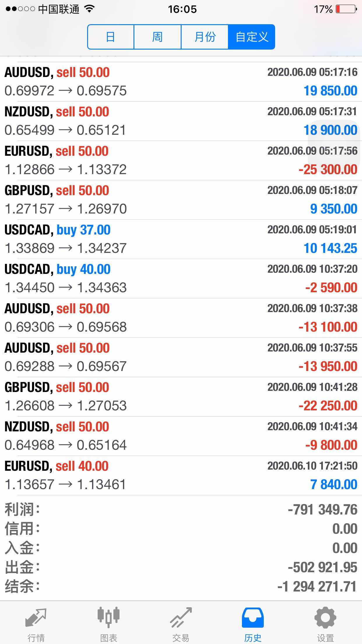Open the Chart (图表) candlestick icon
The width and height of the screenshot is (362, 644).
[x=108, y=617]
